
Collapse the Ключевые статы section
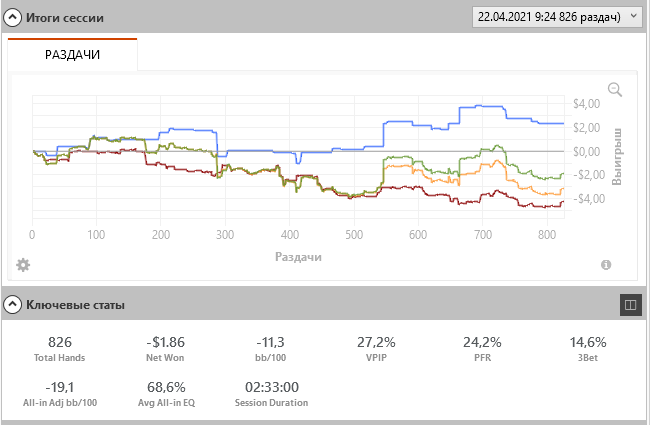coord(14,304)
